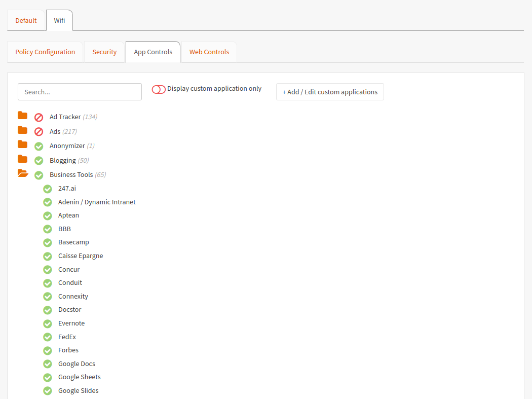The height and width of the screenshot is (399, 532).
Task: Expand the Blogging folder
Action: coord(22,159)
